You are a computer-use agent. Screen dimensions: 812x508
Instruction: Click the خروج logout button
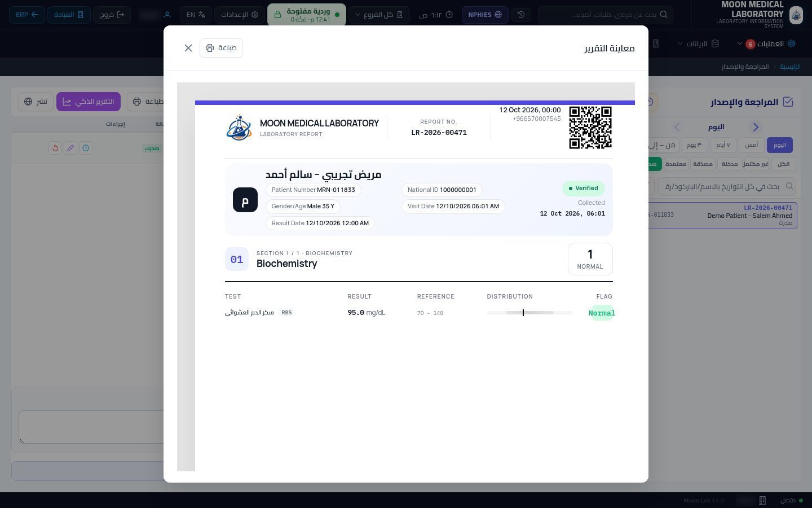(x=112, y=15)
